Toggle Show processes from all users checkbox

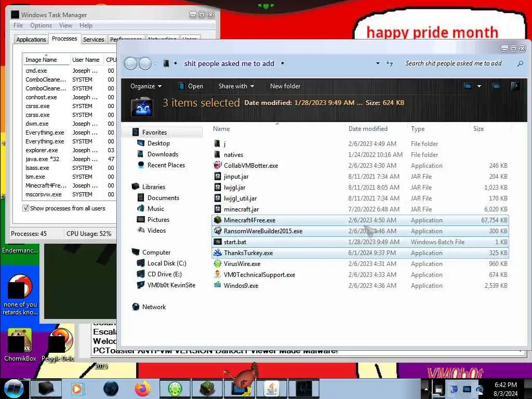click(x=25, y=208)
